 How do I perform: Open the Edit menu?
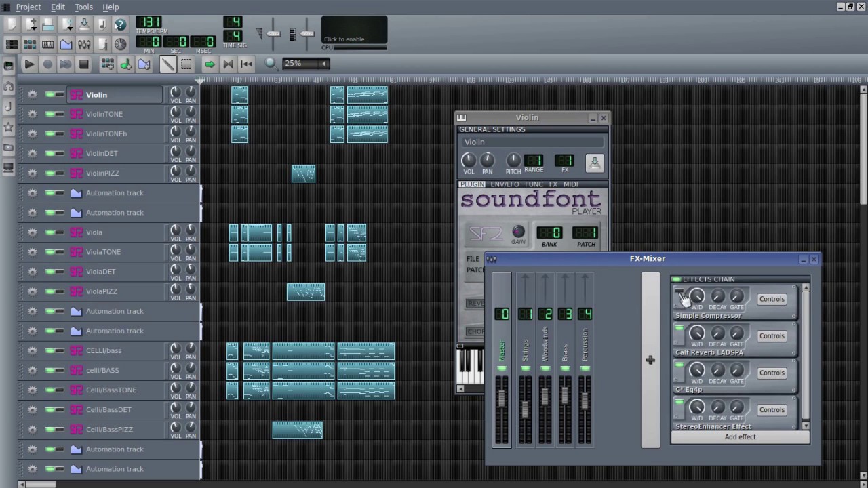(x=58, y=7)
